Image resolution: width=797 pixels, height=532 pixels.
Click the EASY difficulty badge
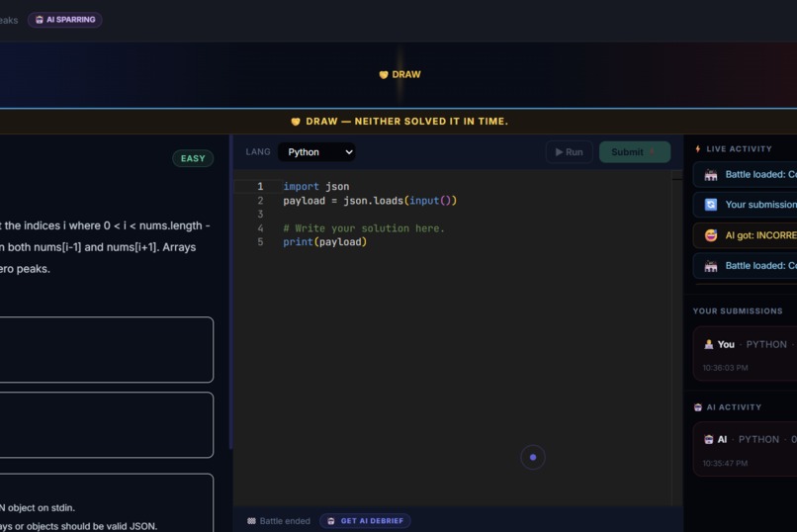[193, 158]
